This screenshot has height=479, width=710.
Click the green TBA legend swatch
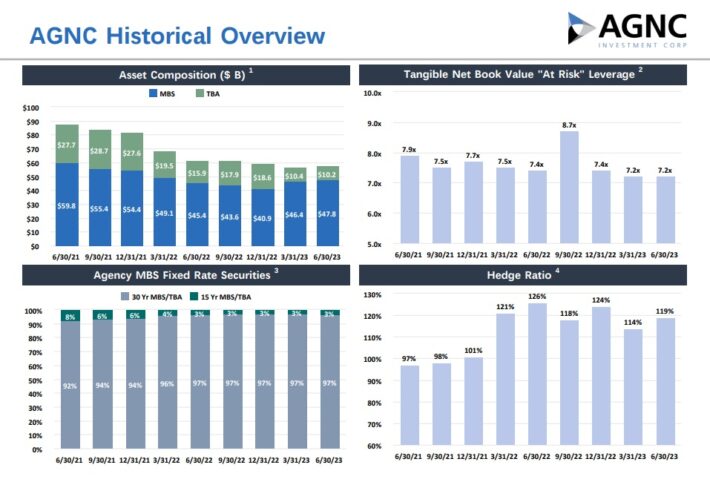pyautogui.click(x=200, y=93)
